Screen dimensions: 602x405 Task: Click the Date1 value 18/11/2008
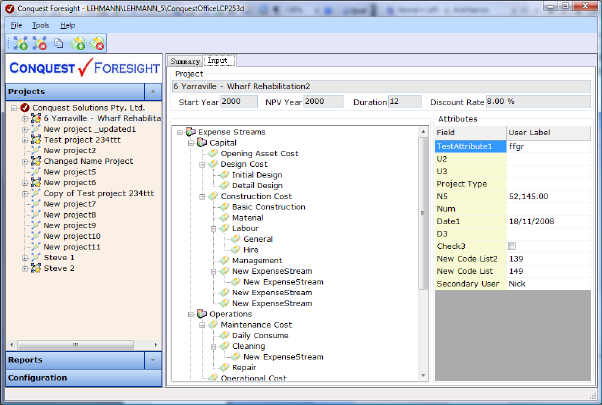(531, 221)
